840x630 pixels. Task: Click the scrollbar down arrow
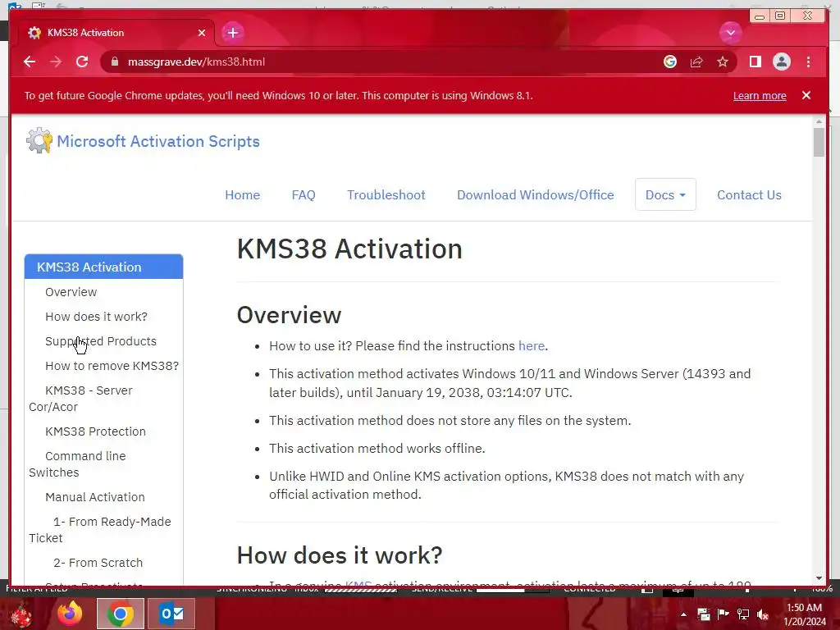tap(819, 578)
